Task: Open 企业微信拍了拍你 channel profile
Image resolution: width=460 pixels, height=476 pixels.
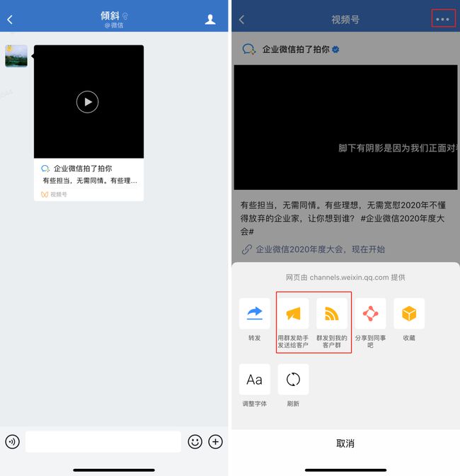Action: coord(296,49)
